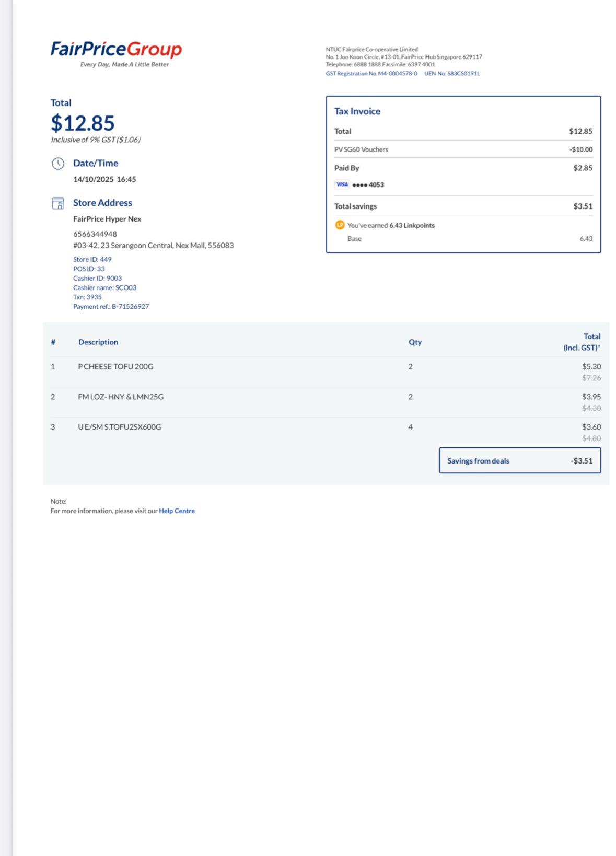Image resolution: width=616 pixels, height=856 pixels.
Task: Click the orange Linkpoints LP icon
Action: click(340, 225)
